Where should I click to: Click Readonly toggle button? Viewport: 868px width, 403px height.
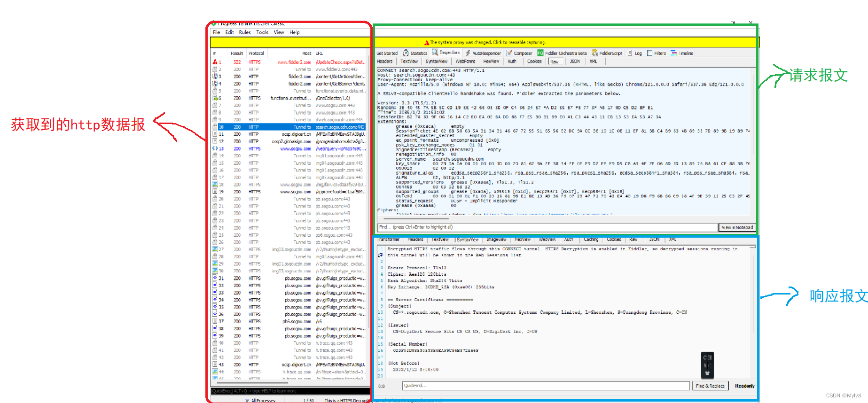(745, 386)
